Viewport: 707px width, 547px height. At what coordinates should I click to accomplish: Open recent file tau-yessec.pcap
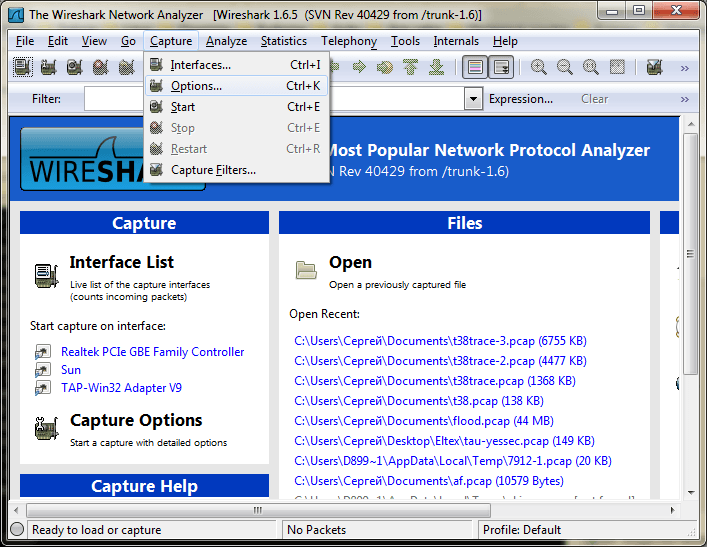(x=444, y=441)
